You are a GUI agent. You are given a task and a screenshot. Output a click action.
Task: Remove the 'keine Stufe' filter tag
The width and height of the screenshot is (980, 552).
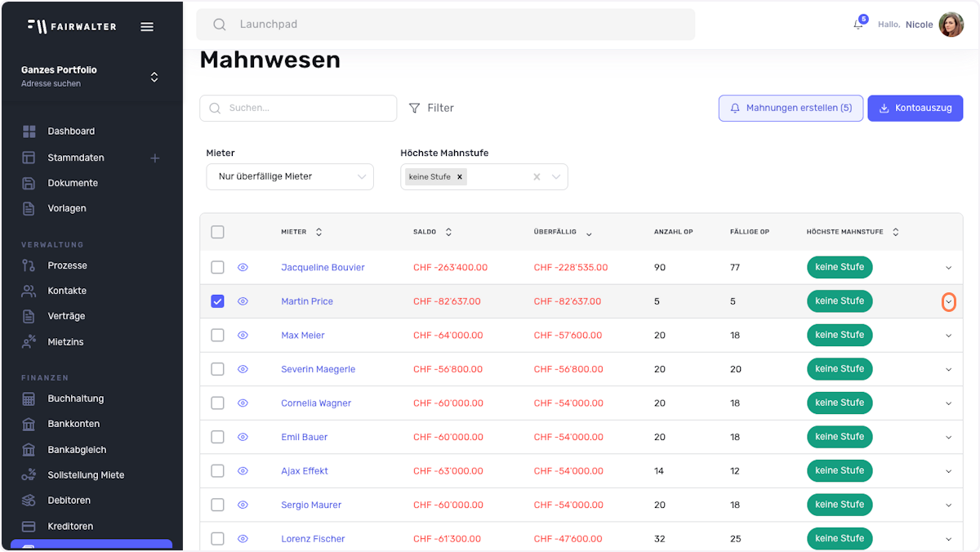pos(460,176)
